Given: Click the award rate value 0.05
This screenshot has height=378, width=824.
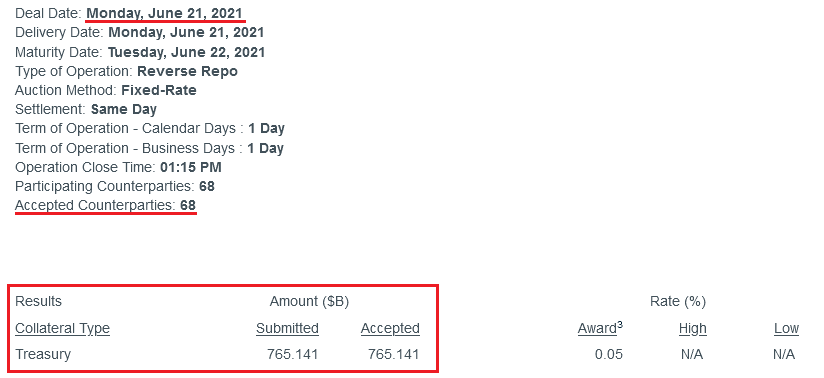Looking at the screenshot, I should pos(609,354).
